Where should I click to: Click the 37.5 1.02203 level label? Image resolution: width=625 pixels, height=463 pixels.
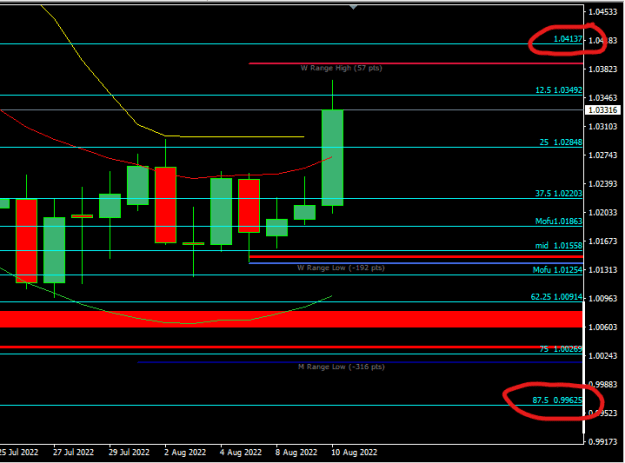click(558, 193)
